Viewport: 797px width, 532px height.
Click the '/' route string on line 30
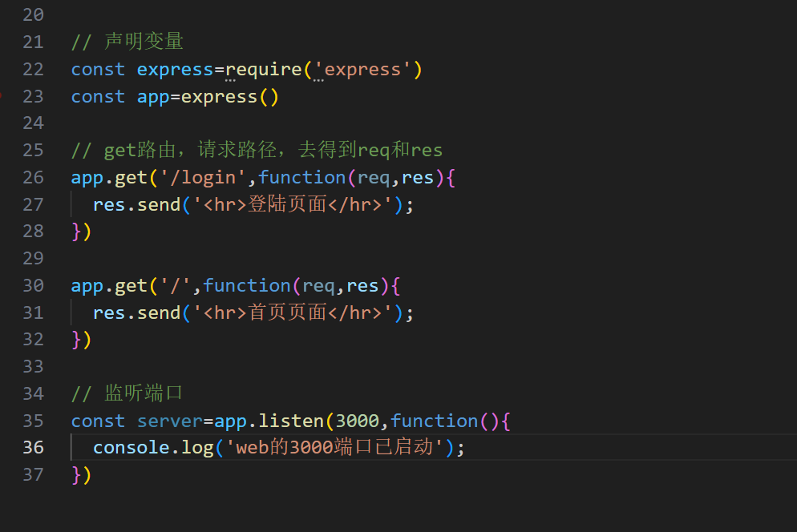[176, 285]
